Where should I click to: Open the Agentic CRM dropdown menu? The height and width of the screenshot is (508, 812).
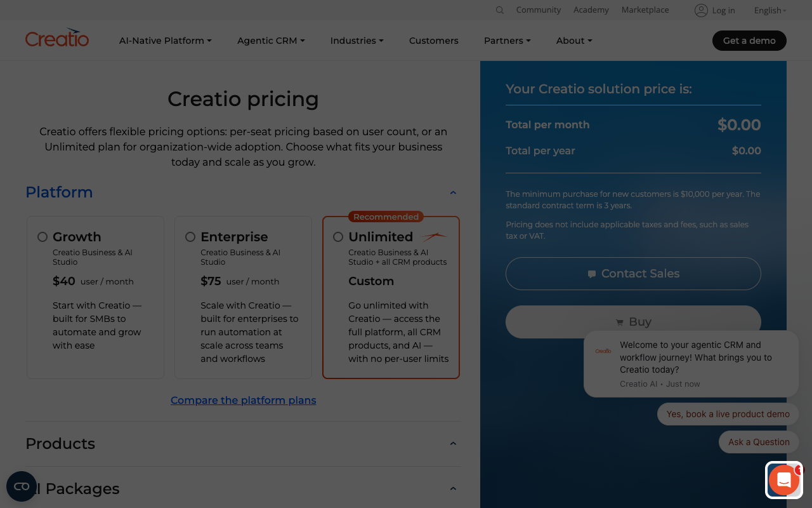point(271,41)
